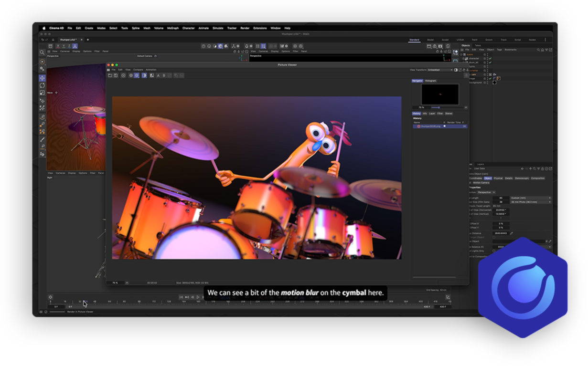Switch to the Takes tab

tap(478, 45)
